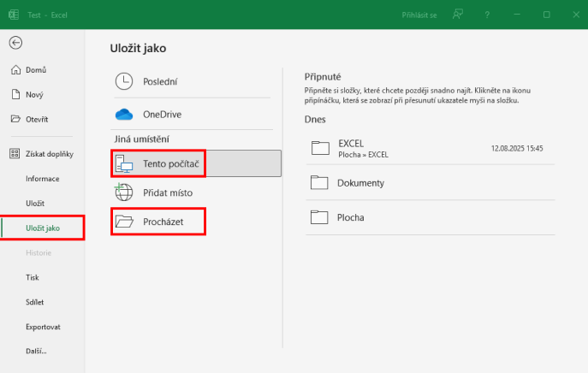Screen dimensions: 588x373
Task: Show the Informace page
Action: (x=43, y=179)
